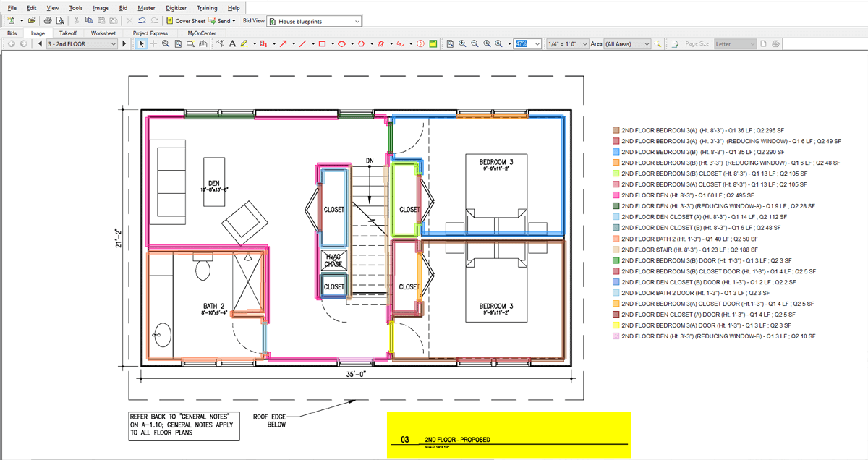Select the text annotation tool

[x=232, y=44]
